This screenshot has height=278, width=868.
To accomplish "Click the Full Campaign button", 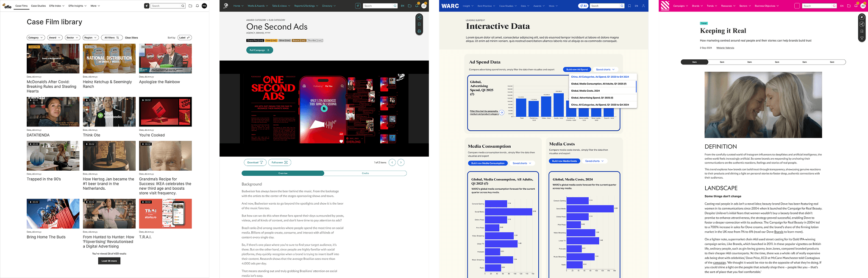I will click(x=259, y=50).
